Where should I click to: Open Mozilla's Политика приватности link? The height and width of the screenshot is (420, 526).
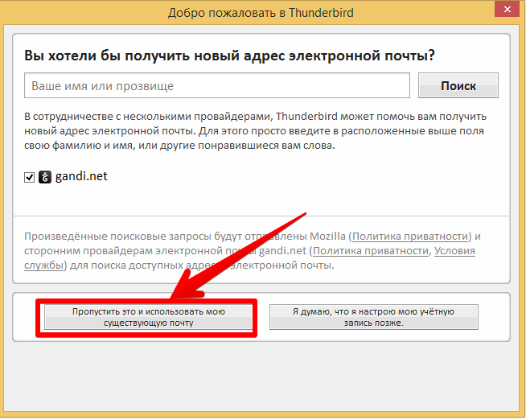410,237
